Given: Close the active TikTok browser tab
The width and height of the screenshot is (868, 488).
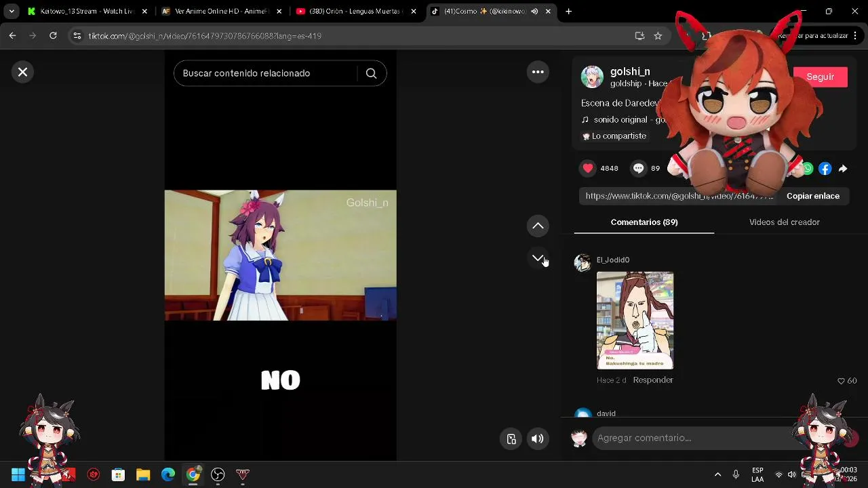Looking at the screenshot, I should [548, 12].
